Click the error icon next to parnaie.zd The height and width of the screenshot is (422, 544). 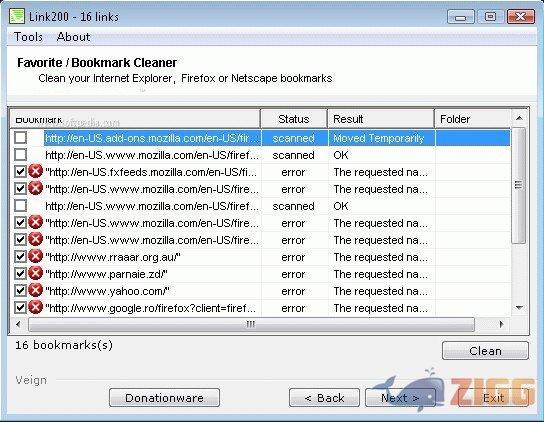35,273
